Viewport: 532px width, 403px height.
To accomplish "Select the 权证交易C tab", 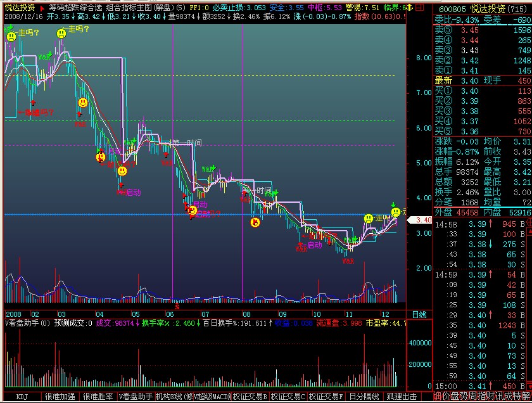I will 288,397.
